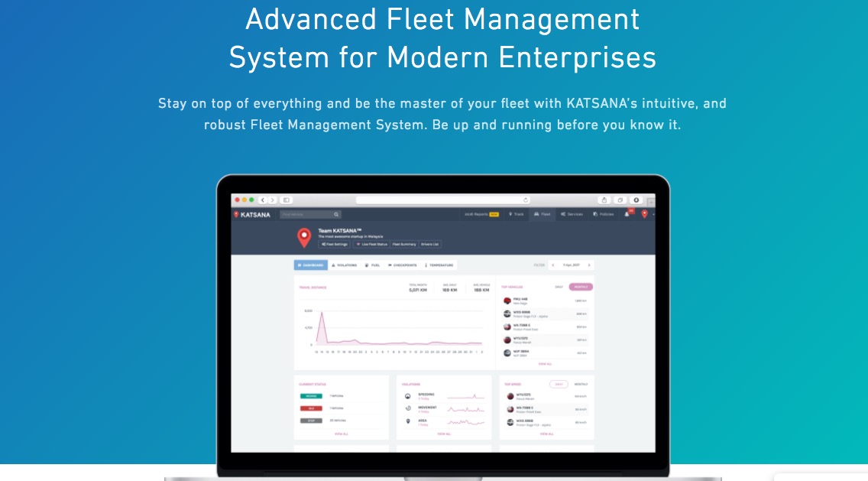This screenshot has width=868, height=481.
Task: Click the KATSANA logo in navbar
Action: point(252,214)
